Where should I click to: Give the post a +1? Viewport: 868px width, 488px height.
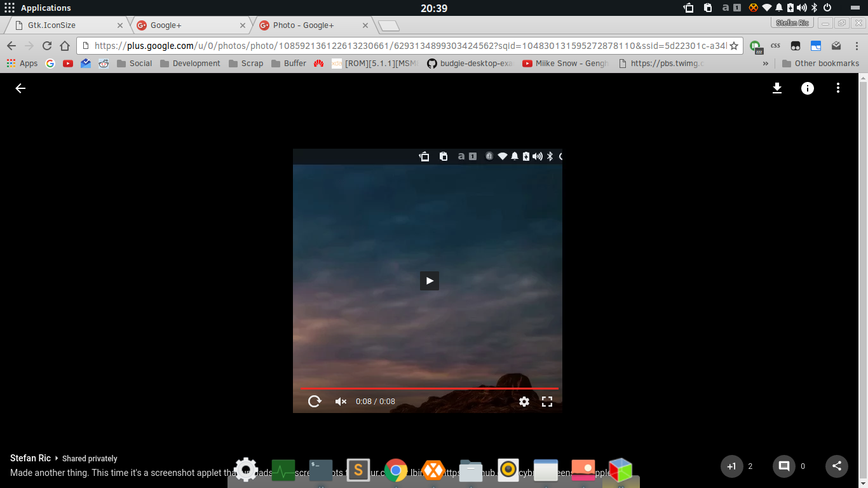[x=731, y=466]
